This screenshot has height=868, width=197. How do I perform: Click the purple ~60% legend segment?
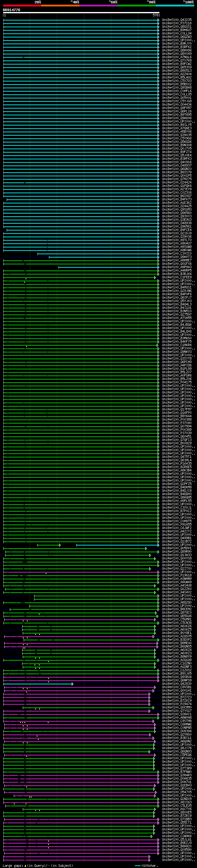pos(99,6)
